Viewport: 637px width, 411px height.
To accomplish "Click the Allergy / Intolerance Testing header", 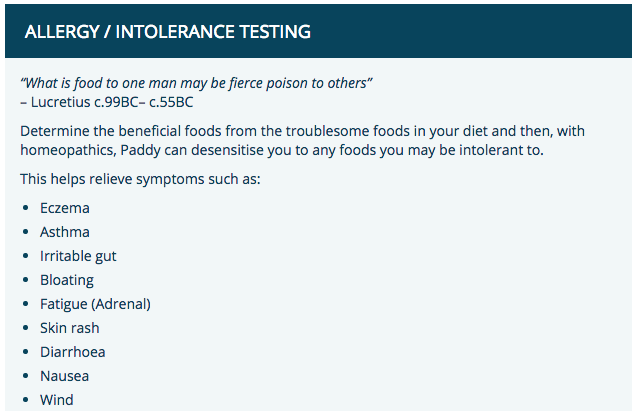I will (167, 32).
